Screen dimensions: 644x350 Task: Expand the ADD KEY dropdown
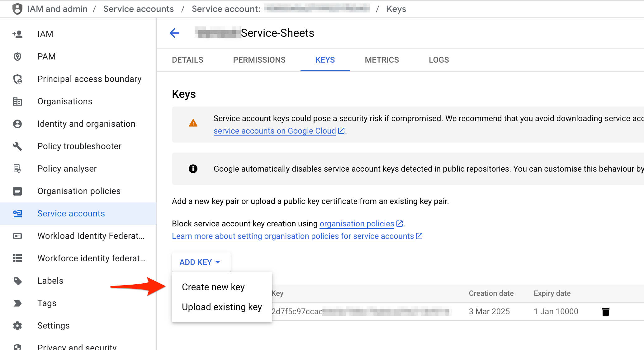201,262
